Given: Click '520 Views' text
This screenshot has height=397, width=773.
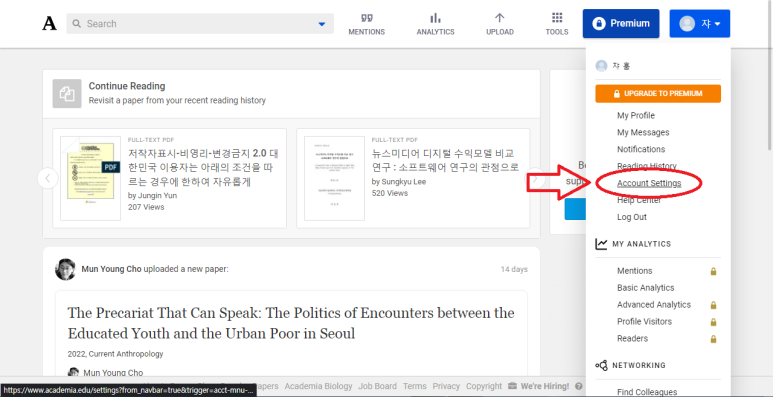Looking at the screenshot, I should click(390, 193).
